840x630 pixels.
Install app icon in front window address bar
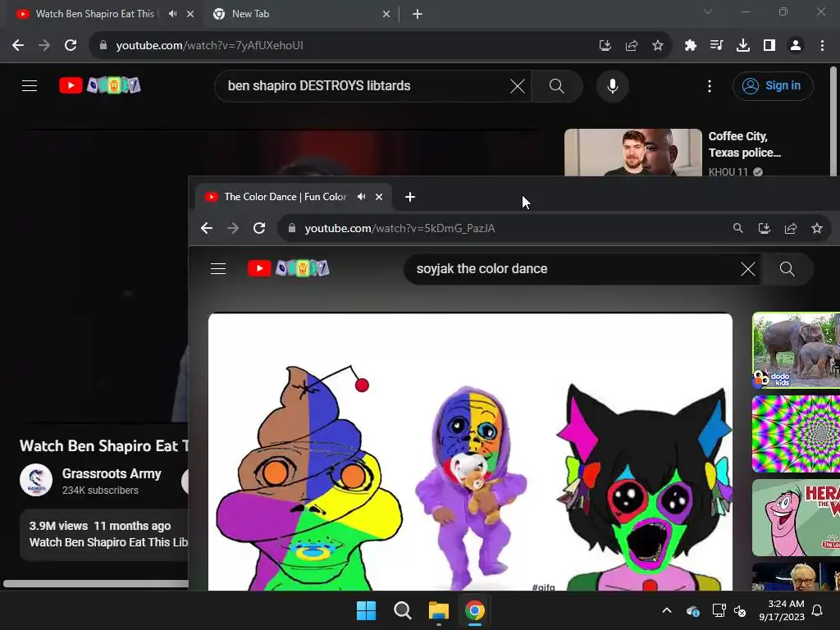[765, 228]
